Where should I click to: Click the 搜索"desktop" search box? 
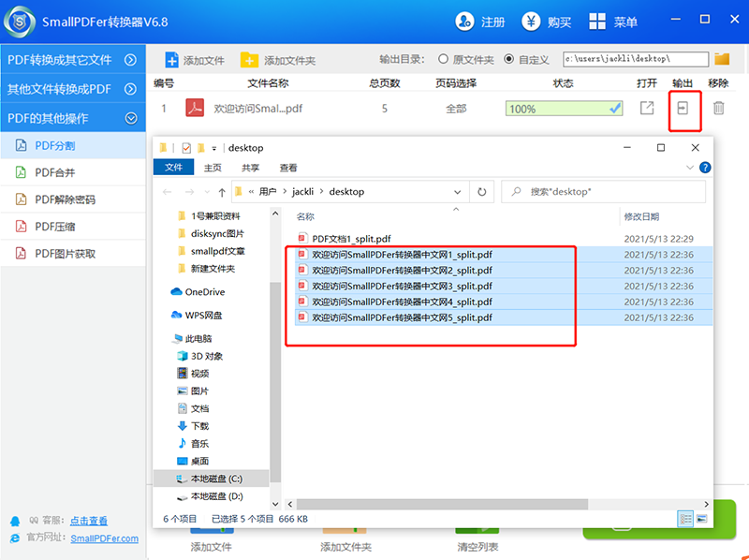point(603,192)
